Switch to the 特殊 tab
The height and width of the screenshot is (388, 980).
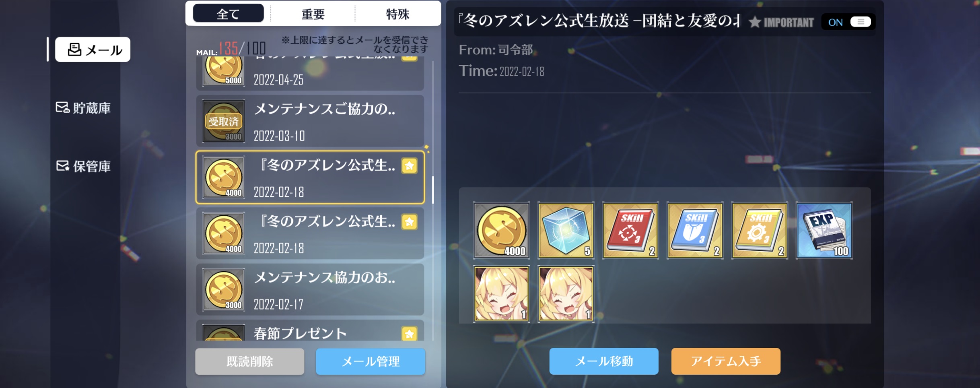pos(397,14)
